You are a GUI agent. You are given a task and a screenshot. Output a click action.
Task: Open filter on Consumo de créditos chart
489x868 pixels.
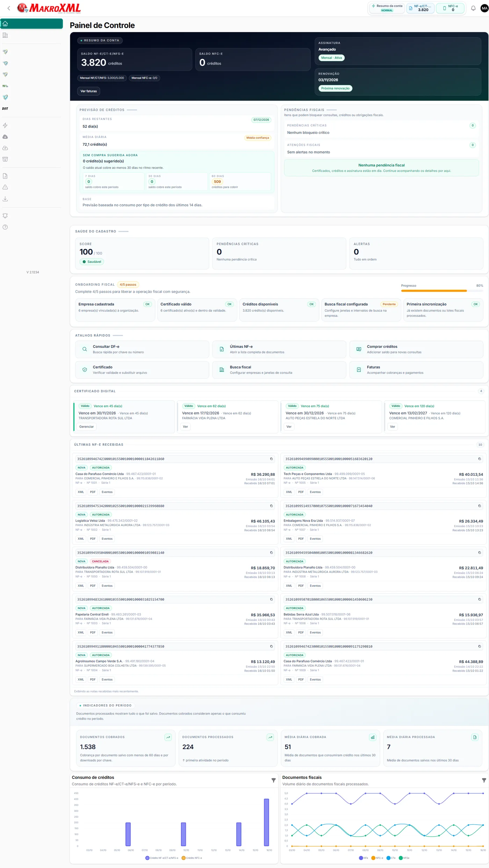[273, 780]
